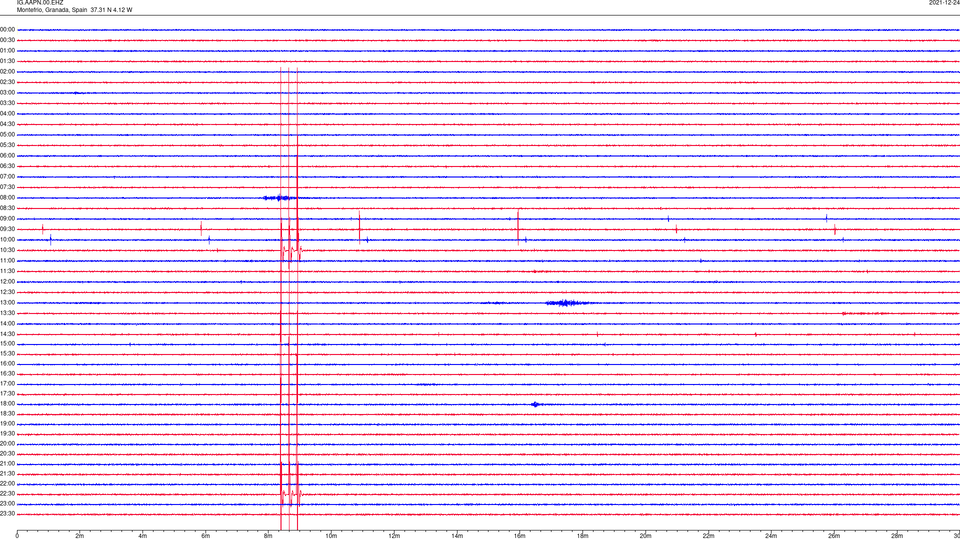The image size is (960, 540).
Task: Click the tall red spike near 16m on 09:30 trace
Action: tap(518, 227)
